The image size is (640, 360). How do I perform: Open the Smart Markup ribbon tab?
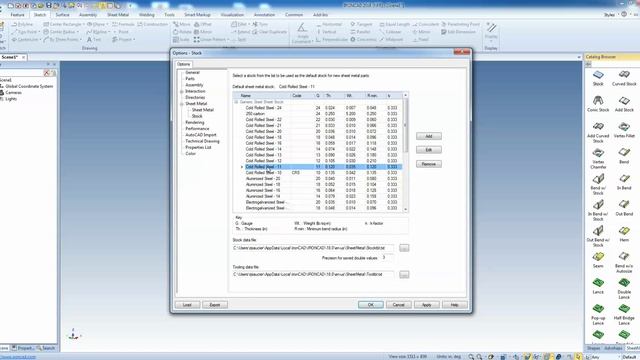coord(197,15)
